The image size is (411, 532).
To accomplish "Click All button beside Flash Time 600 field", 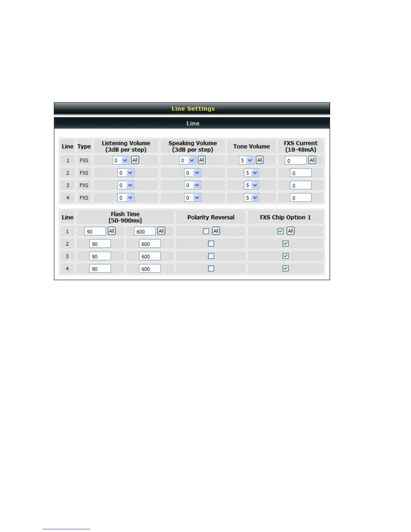I will pyautogui.click(x=161, y=231).
